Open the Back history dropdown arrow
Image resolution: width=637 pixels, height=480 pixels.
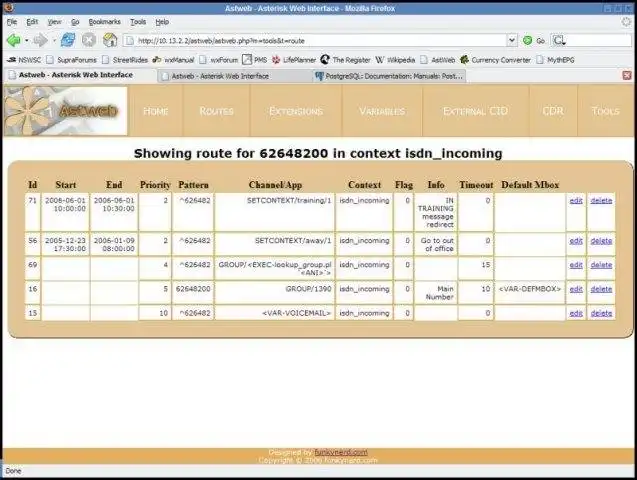(x=26, y=40)
